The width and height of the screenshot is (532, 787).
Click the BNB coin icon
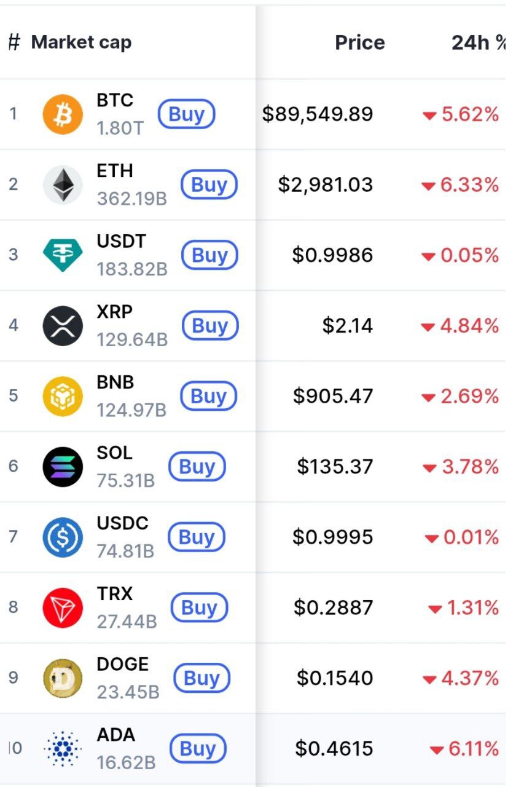pos(63,396)
